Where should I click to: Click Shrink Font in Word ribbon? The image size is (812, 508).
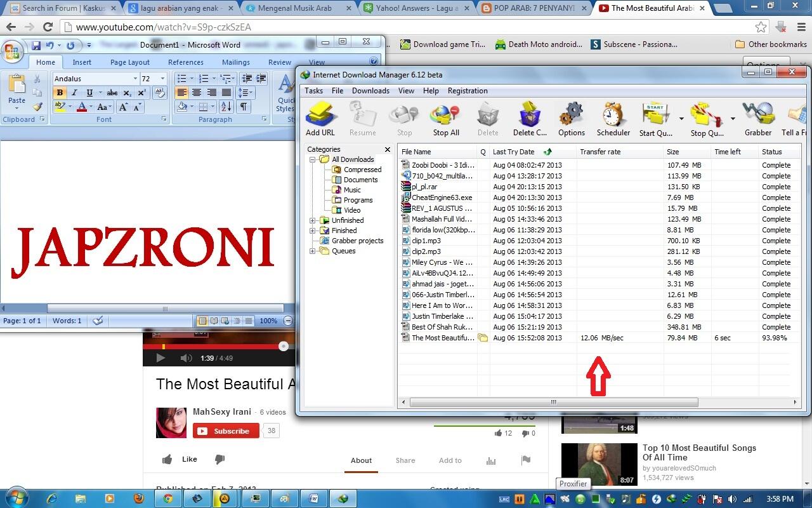[138, 107]
